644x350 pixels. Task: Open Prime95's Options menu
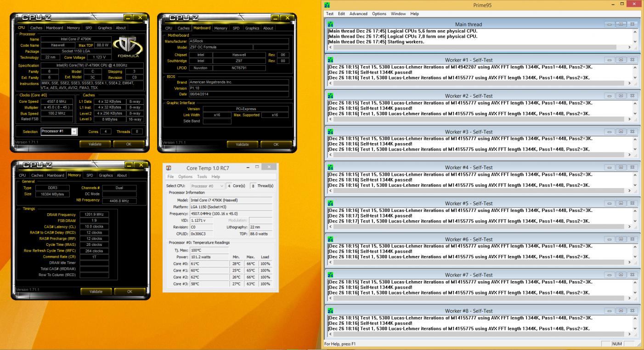click(x=379, y=14)
